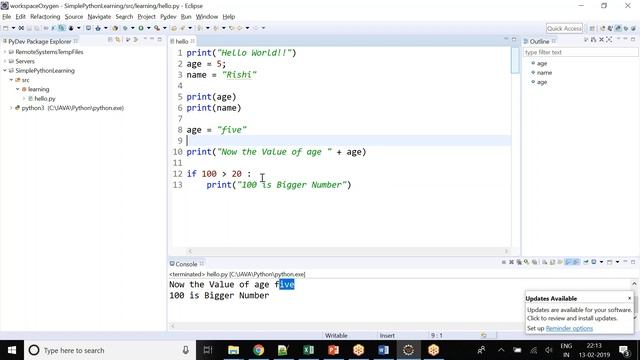Screen dimensions: 640x360
Task: Click Open Console icon in Console toolbar
Action: point(609,262)
